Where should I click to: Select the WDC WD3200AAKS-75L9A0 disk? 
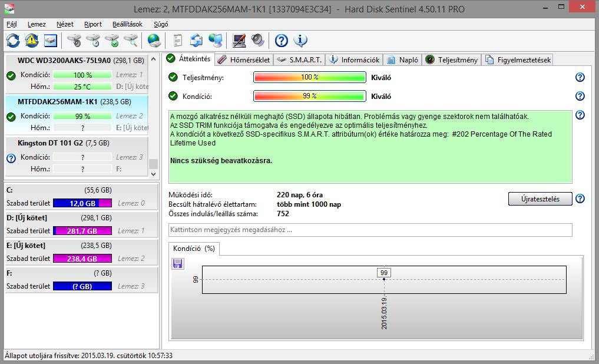[77, 74]
